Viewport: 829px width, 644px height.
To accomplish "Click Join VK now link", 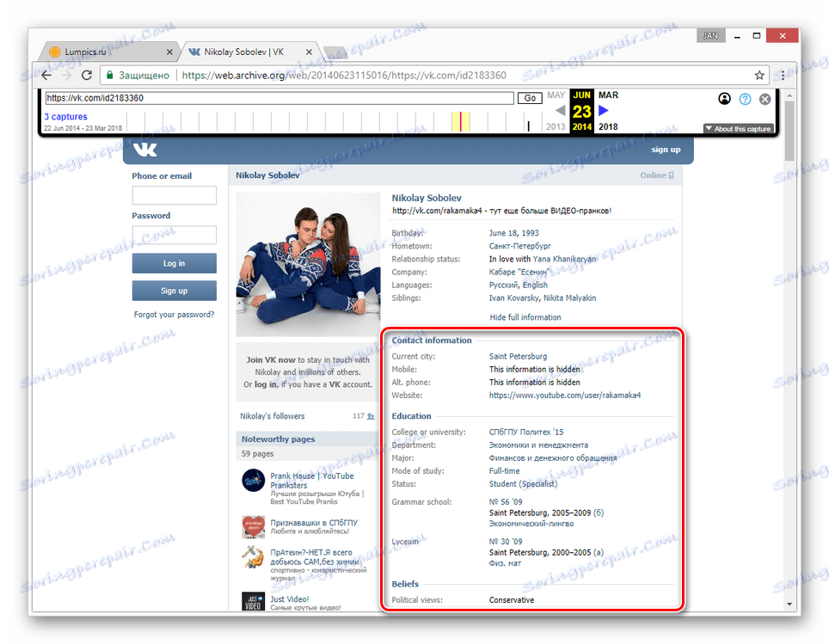I will click(x=271, y=359).
